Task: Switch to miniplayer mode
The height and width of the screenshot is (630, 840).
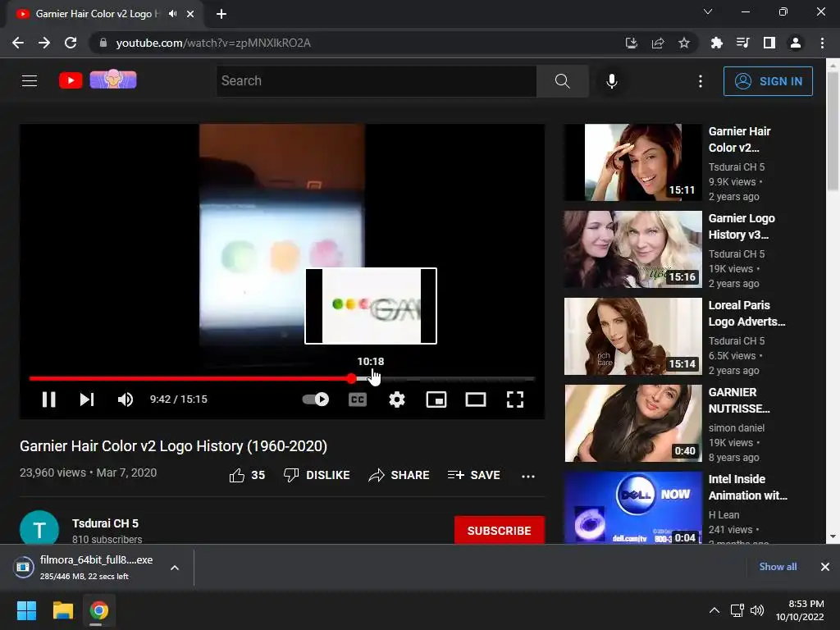Action: click(436, 399)
